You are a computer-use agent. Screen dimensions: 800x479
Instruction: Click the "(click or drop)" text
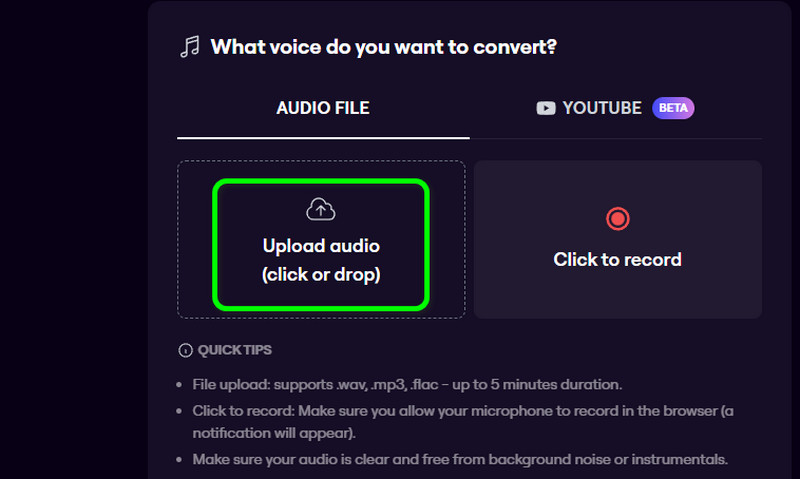321,273
